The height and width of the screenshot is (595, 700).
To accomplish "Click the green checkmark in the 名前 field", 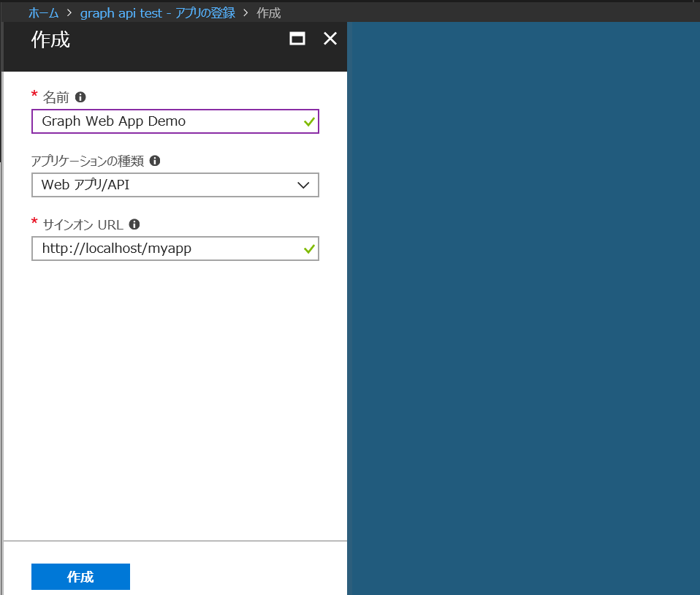I will (x=309, y=121).
